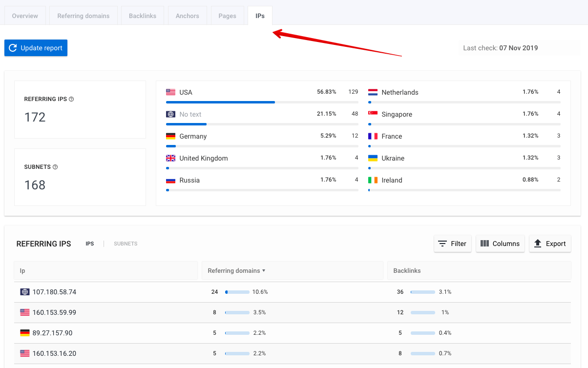Select IP address 160.153.16.20
Screen dimensions: 588x368
click(x=54, y=353)
